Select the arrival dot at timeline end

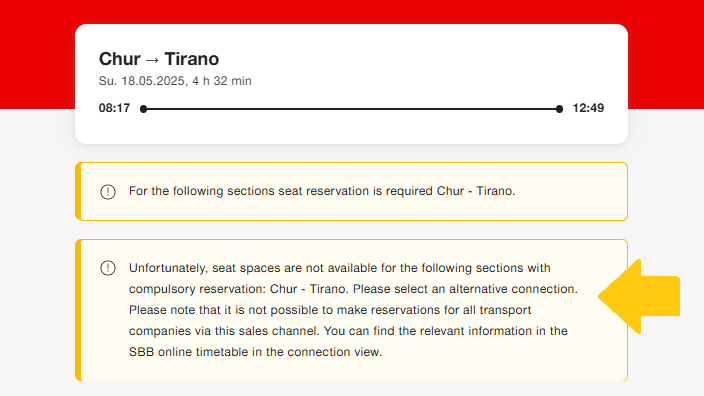tap(559, 109)
